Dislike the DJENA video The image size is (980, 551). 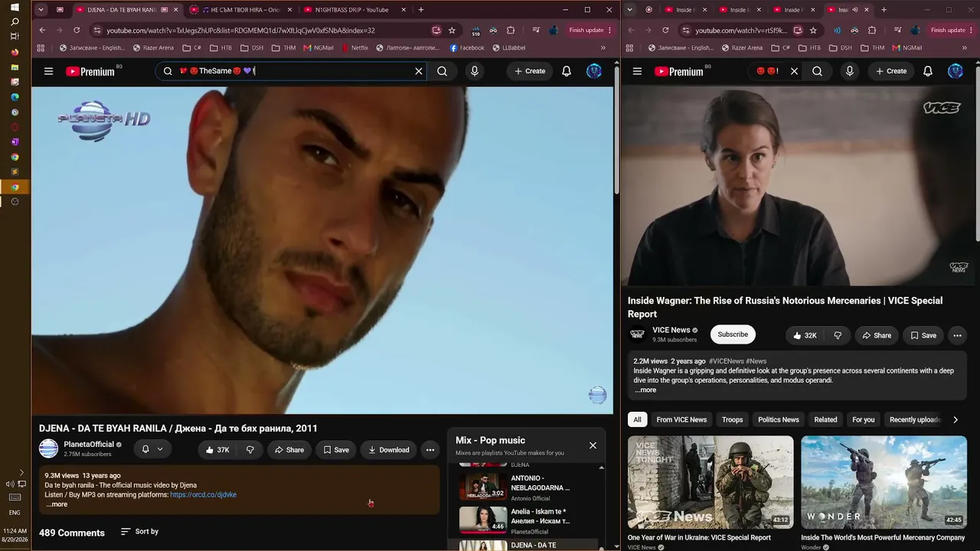pos(250,450)
